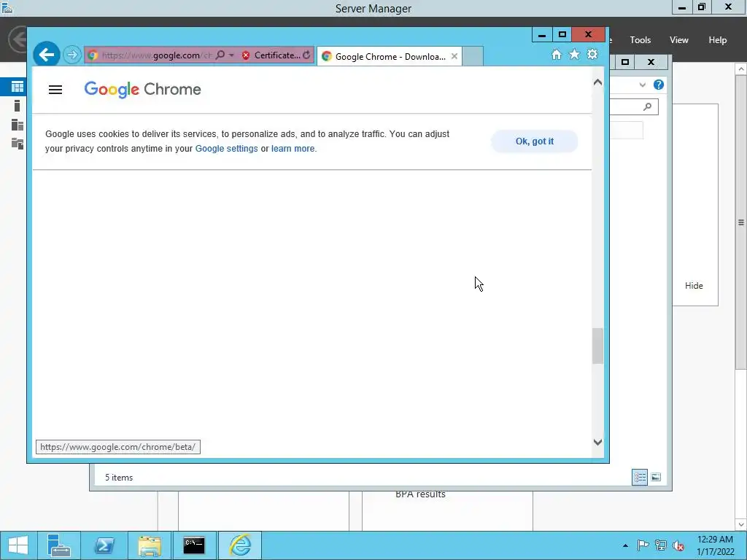Click Internet Explorer taskbar icon
This screenshot has width=747, height=560.
click(x=239, y=545)
